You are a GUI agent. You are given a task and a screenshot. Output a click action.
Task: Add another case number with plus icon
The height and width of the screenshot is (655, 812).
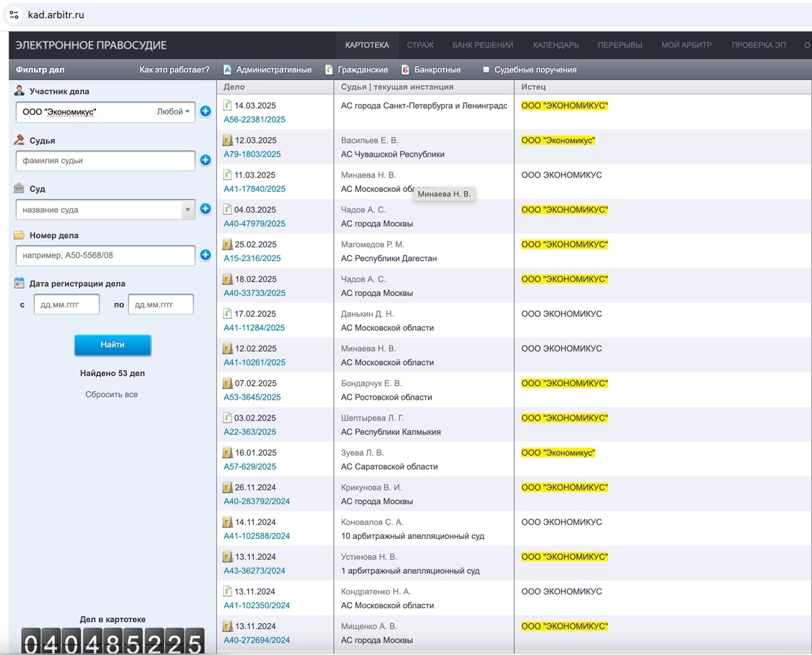tap(206, 255)
